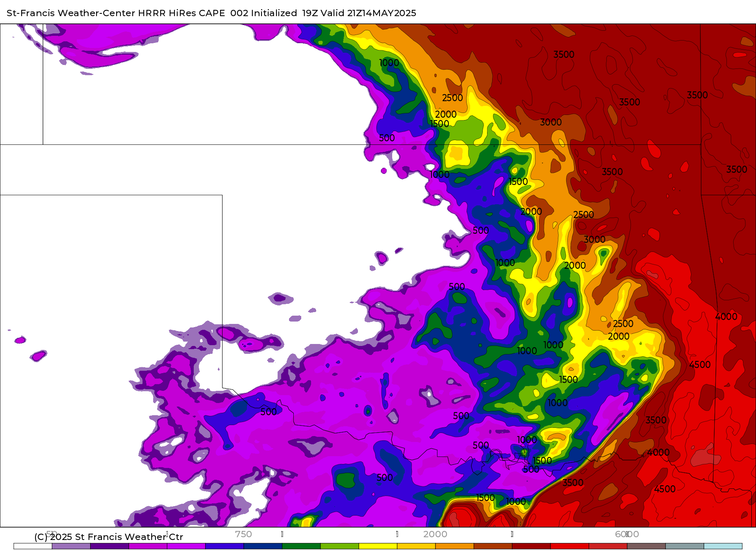Pick the dark purple legend swatch
Screen dimensions: 756x551
tap(109, 546)
